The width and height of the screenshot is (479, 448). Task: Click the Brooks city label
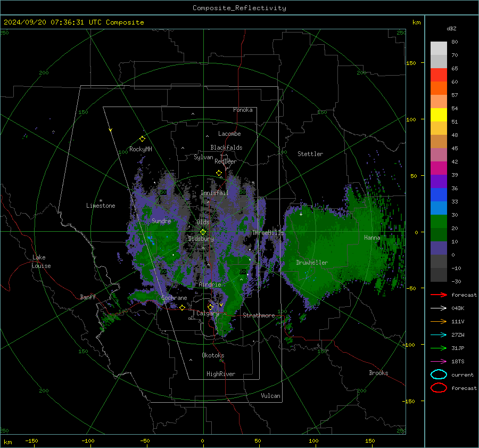coord(379,373)
